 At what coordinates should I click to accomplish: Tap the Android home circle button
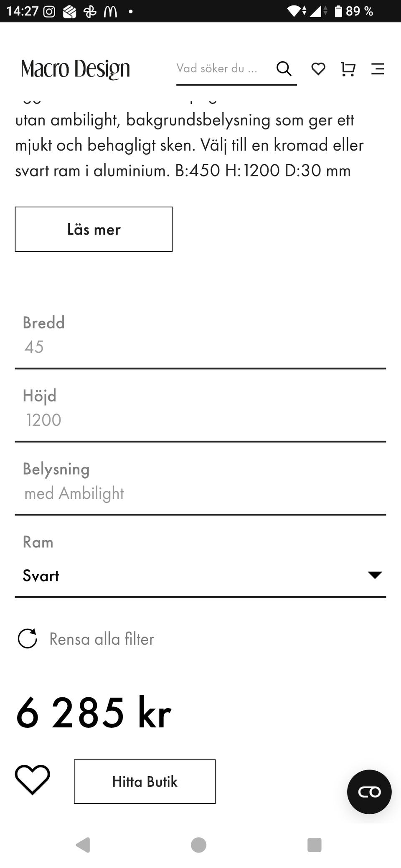tap(198, 845)
